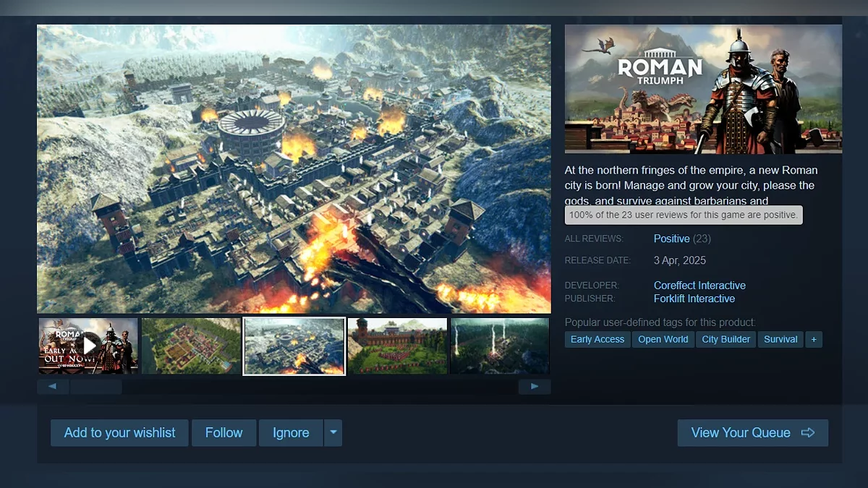Open publisher Forklift Interactive page
Image resolution: width=868 pixels, height=488 pixels.
694,299
